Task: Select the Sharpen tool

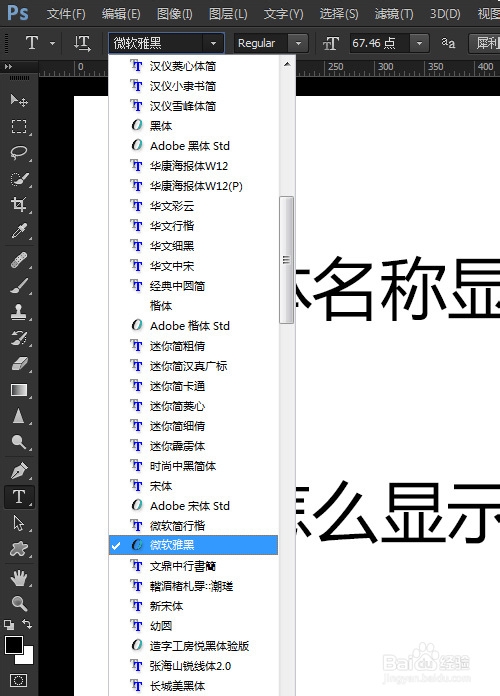Action: [19, 416]
